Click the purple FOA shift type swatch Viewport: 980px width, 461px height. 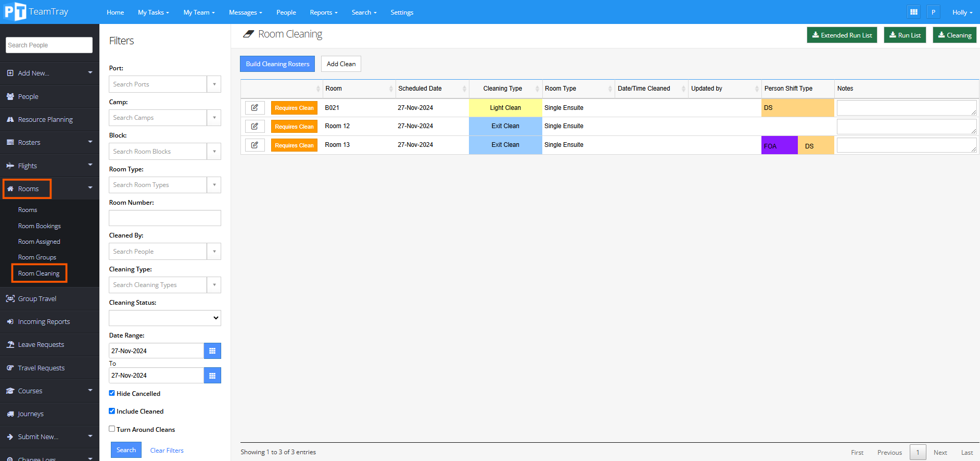click(x=779, y=145)
